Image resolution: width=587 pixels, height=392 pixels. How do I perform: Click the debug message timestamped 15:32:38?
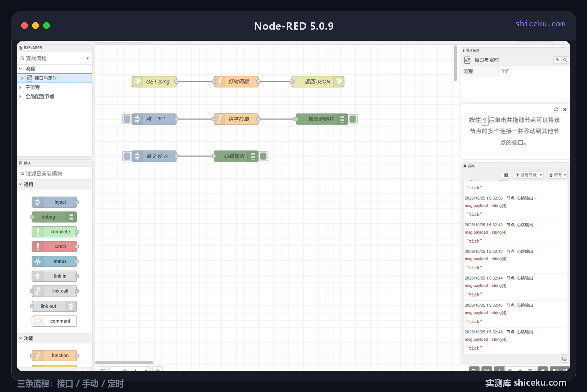click(516, 206)
